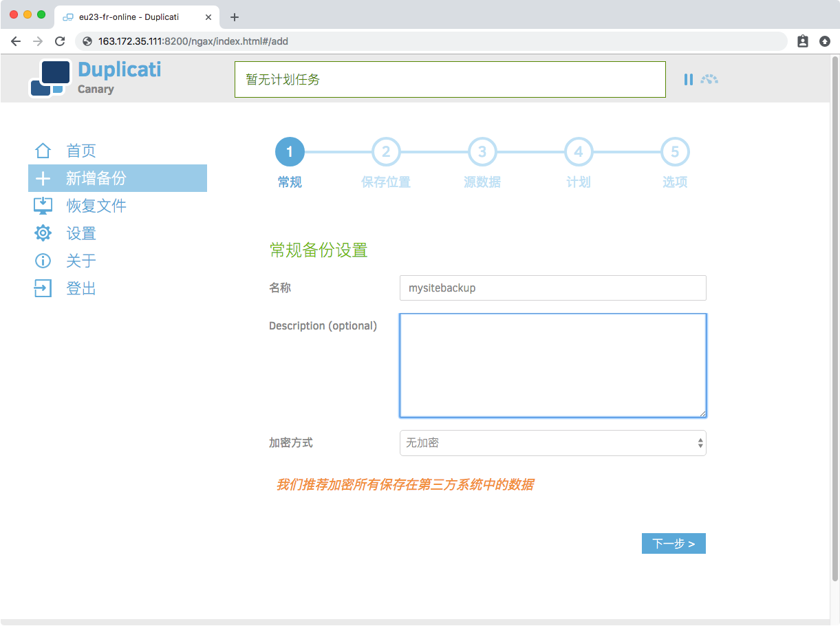The image size is (840, 626).
Task: Jump to wizard step 3 源数据
Action: (x=482, y=152)
